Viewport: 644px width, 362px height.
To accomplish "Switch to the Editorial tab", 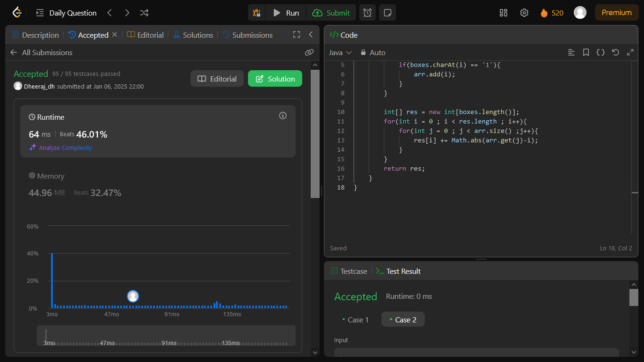I will pos(145,35).
